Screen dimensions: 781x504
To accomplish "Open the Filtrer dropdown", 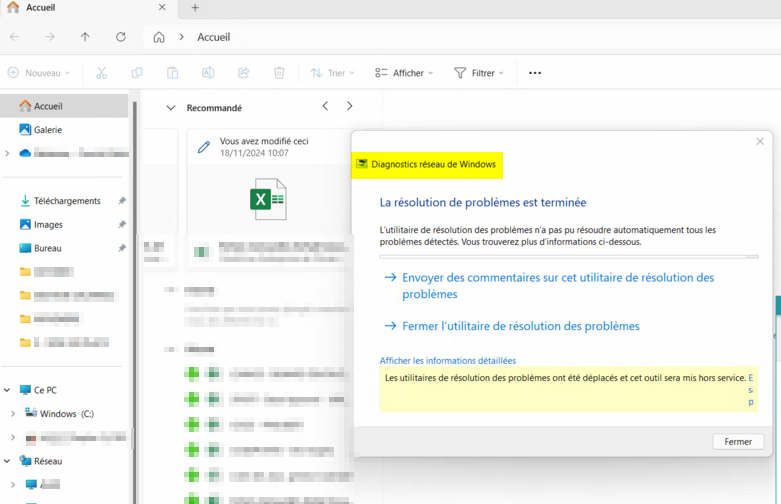I will [x=479, y=73].
